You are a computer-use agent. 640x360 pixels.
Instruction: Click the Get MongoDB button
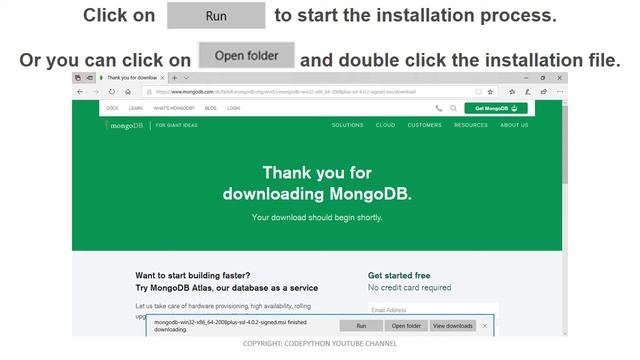point(496,108)
